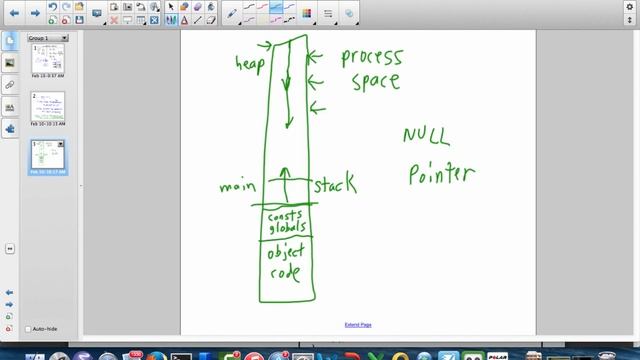Choose the pink line preset
640x360 pixels.
[276, 20]
